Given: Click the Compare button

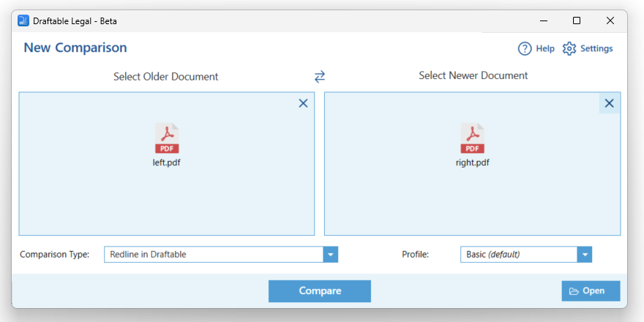Looking at the screenshot, I should click(x=320, y=291).
